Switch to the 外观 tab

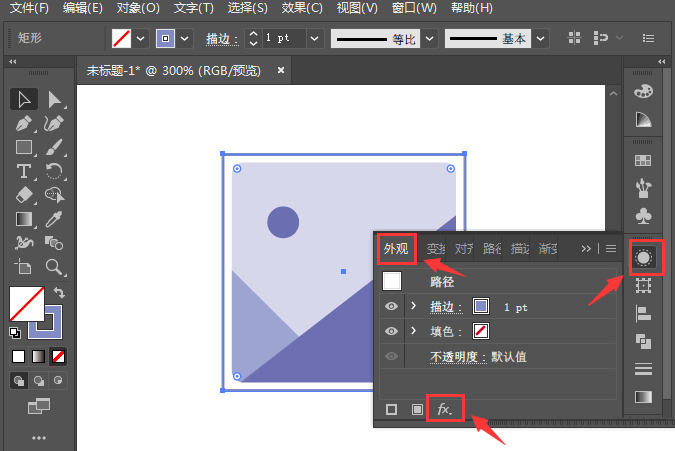[396, 249]
